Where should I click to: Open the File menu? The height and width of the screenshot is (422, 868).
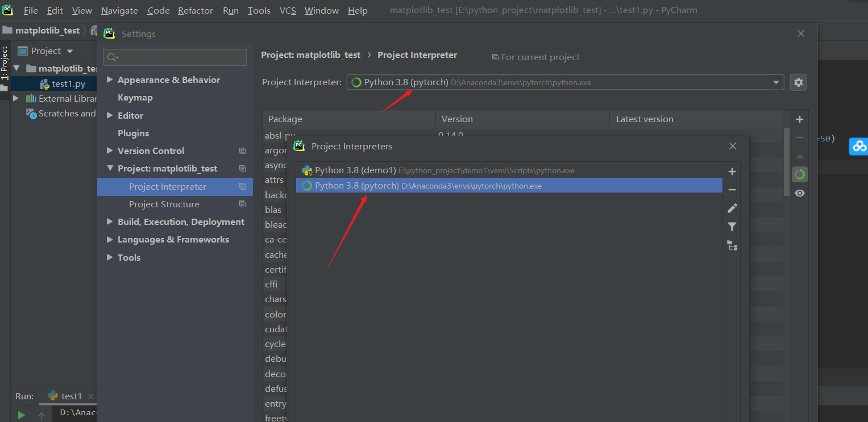click(31, 10)
